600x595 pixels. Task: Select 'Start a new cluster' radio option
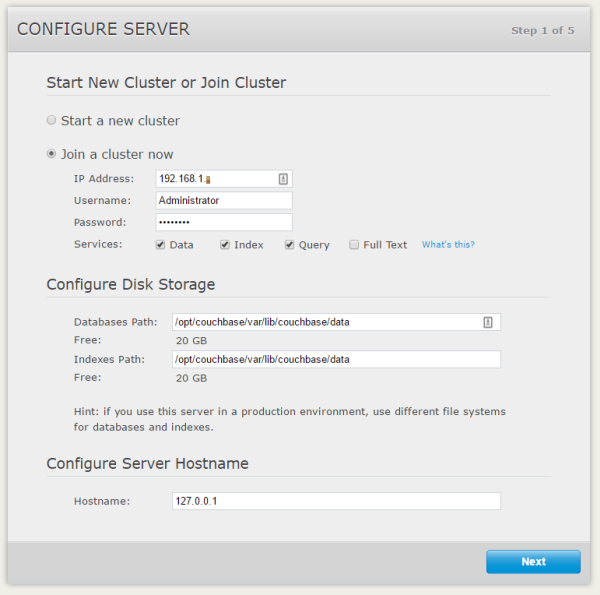[x=52, y=121]
